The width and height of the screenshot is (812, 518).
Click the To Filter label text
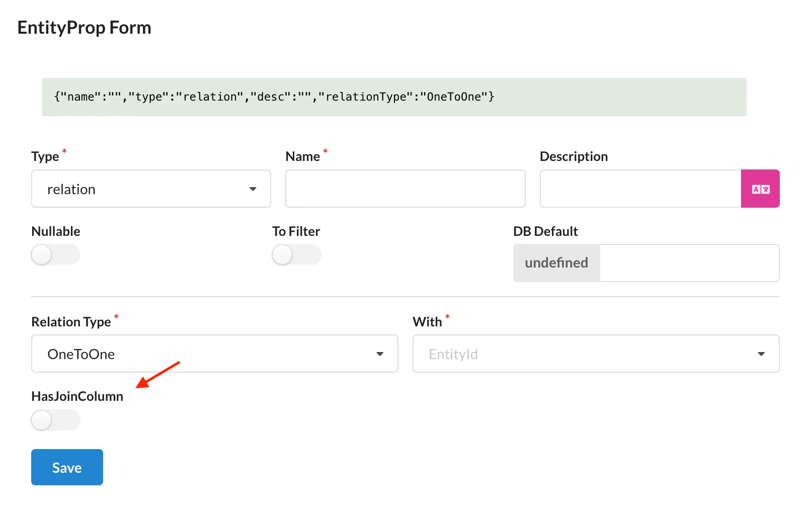click(x=296, y=231)
